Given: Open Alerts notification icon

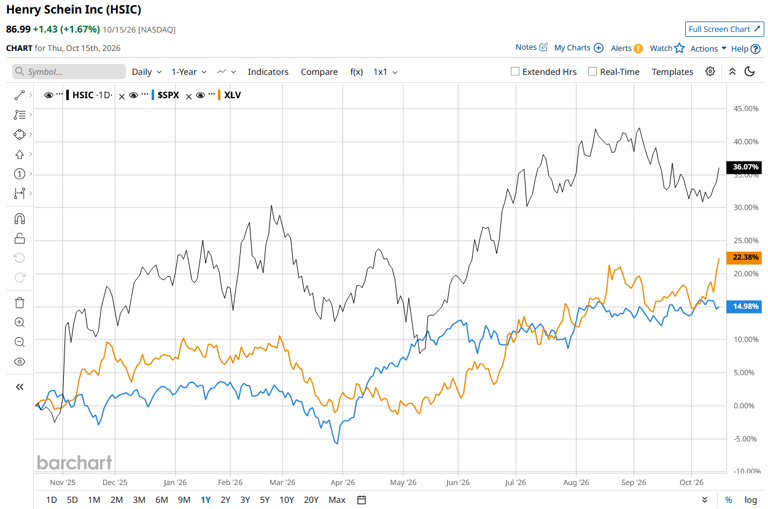Looking at the screenshot, I should point(638,48).
